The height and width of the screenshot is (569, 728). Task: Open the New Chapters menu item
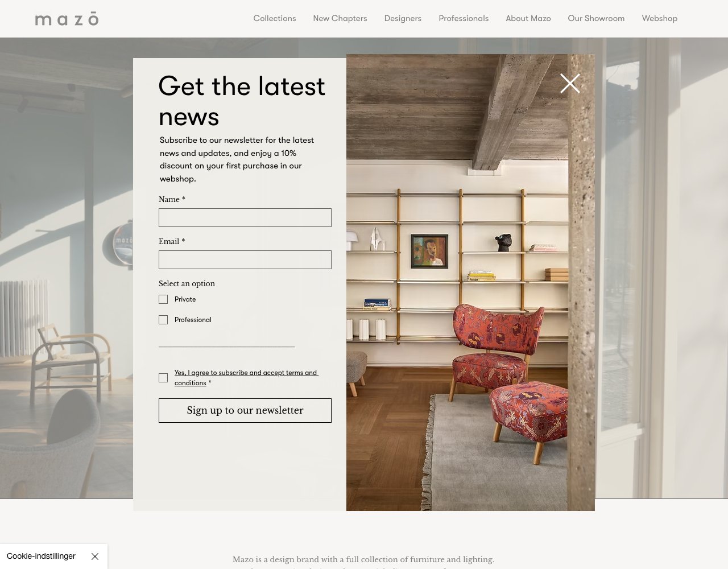pos(340,18)
